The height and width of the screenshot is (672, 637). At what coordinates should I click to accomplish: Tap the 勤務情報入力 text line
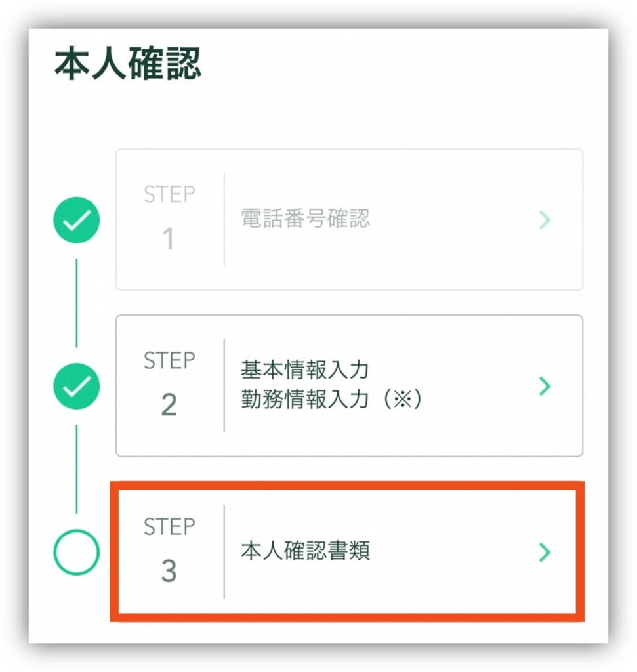click(304, 400)
